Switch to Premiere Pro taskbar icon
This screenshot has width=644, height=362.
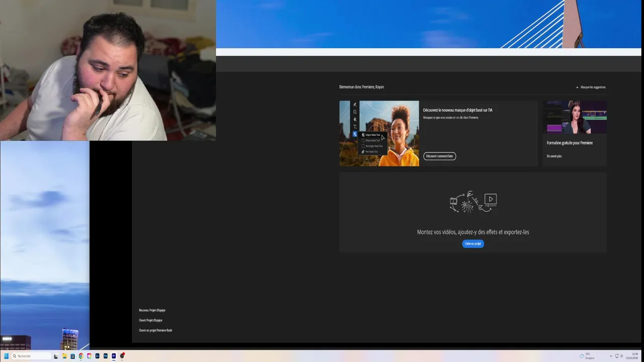pyautogui.click(x=114, y=356)
